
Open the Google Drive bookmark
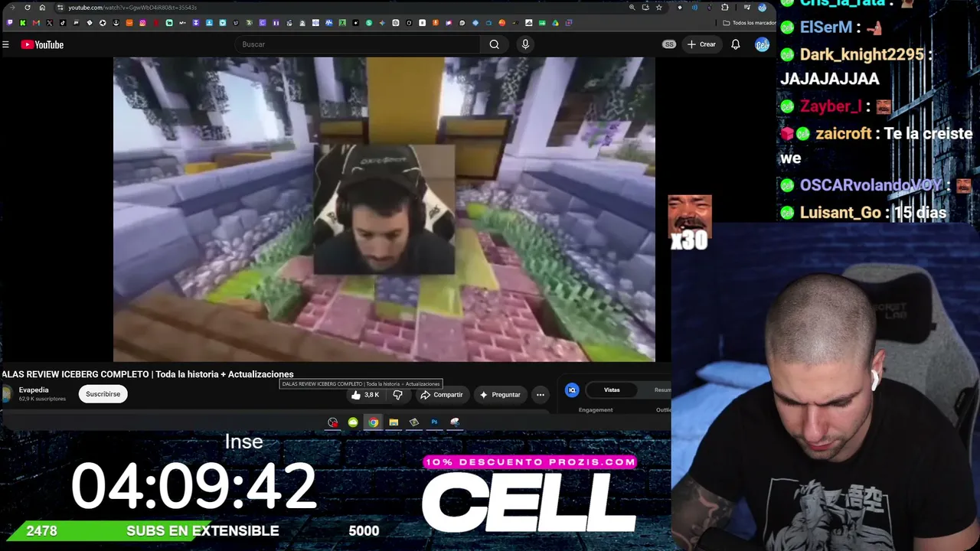[x=555, y=23]
